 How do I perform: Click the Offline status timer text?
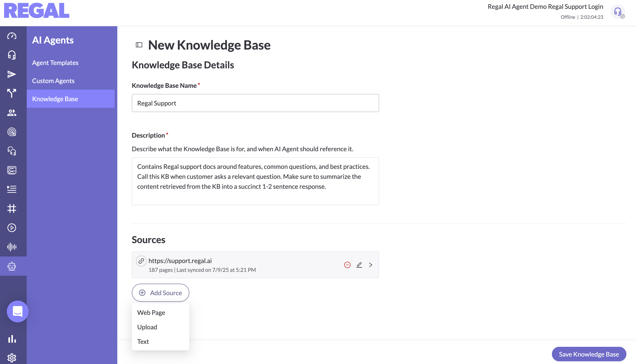[x=582, y=17]
